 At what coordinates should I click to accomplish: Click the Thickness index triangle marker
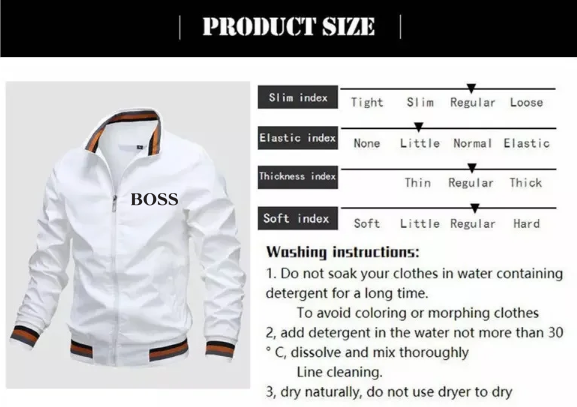[x=472, y=168]
